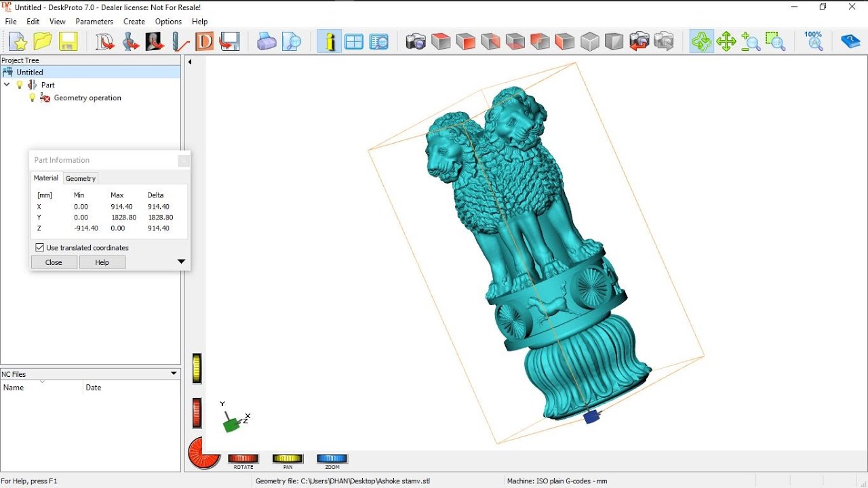Open the View menu

click(58, 22)
